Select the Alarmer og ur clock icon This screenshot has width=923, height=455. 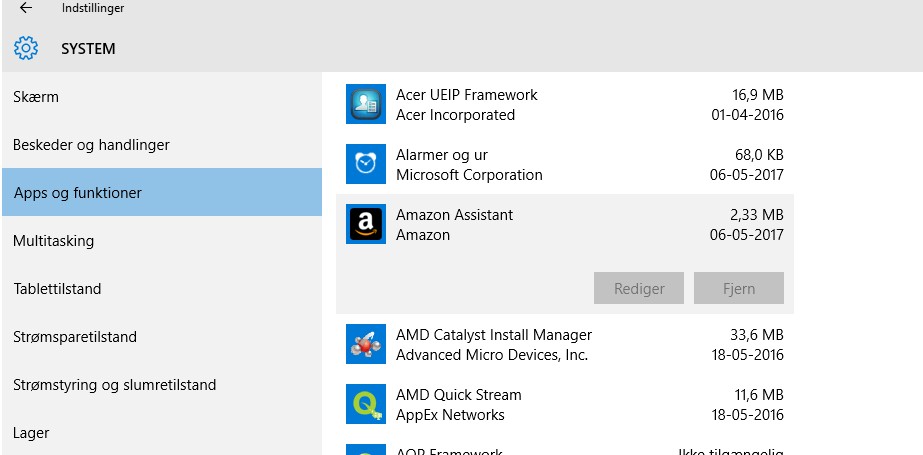tap(366, 164)
